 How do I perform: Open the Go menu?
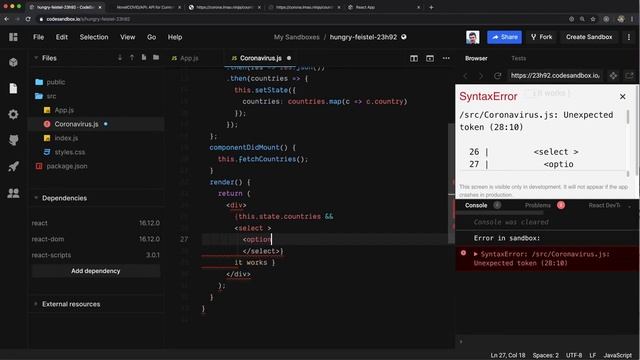(x=151, y=37)
